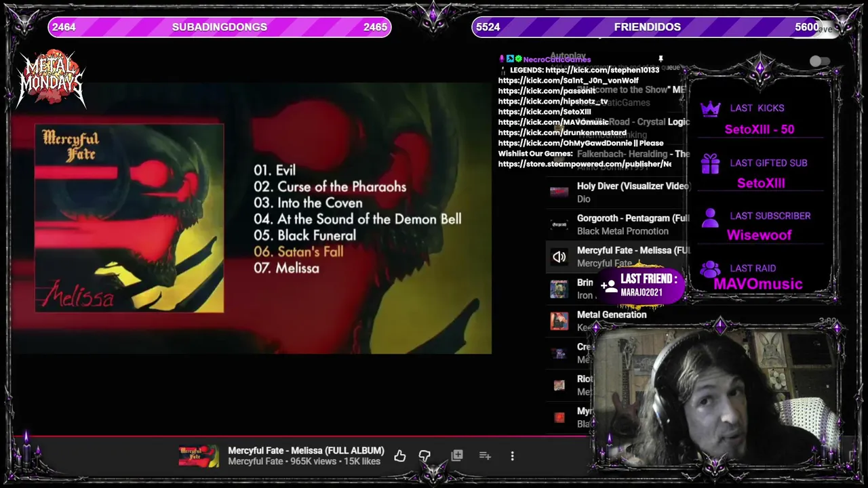Open the Mercyful Fate artist link in player bar
Image resolution: width=868 pixels, height=488 pixels.
pyautogui.click(x=255, y=462)
